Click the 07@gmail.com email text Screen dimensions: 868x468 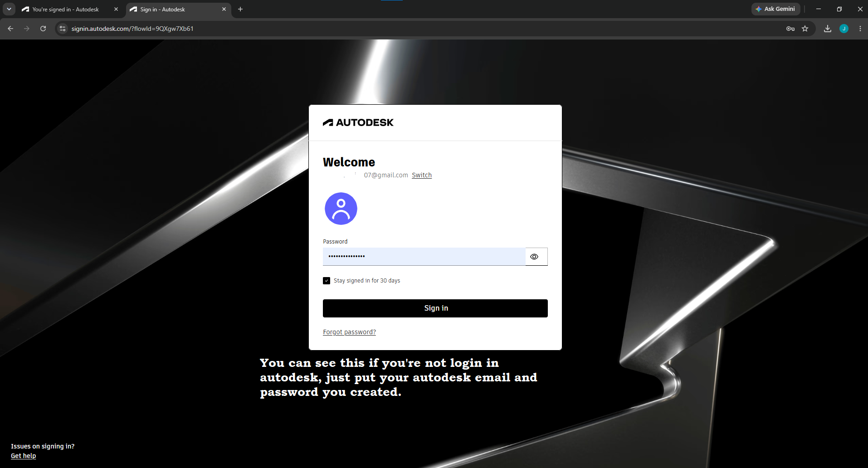386,175
